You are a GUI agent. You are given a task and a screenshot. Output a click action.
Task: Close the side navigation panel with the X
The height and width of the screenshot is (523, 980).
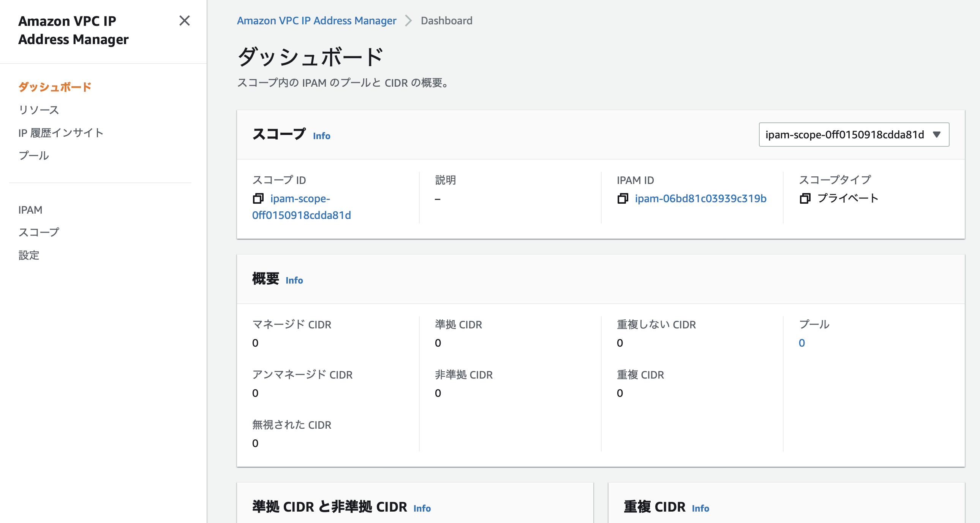click(185, 21)
